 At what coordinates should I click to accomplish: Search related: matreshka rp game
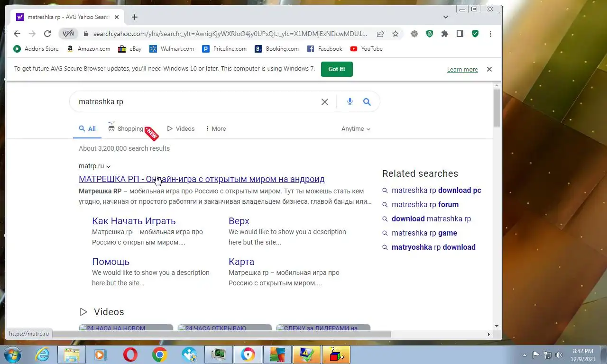click(424, 233)
